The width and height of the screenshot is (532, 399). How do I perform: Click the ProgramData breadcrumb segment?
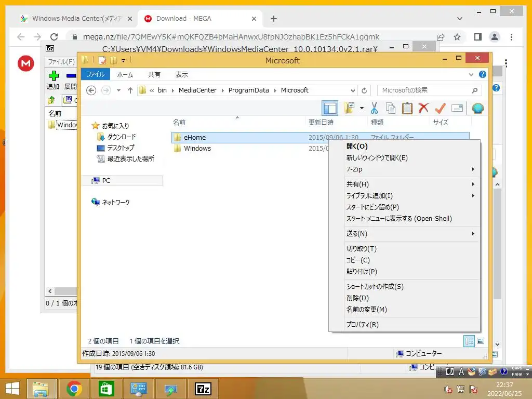point(248,90)
